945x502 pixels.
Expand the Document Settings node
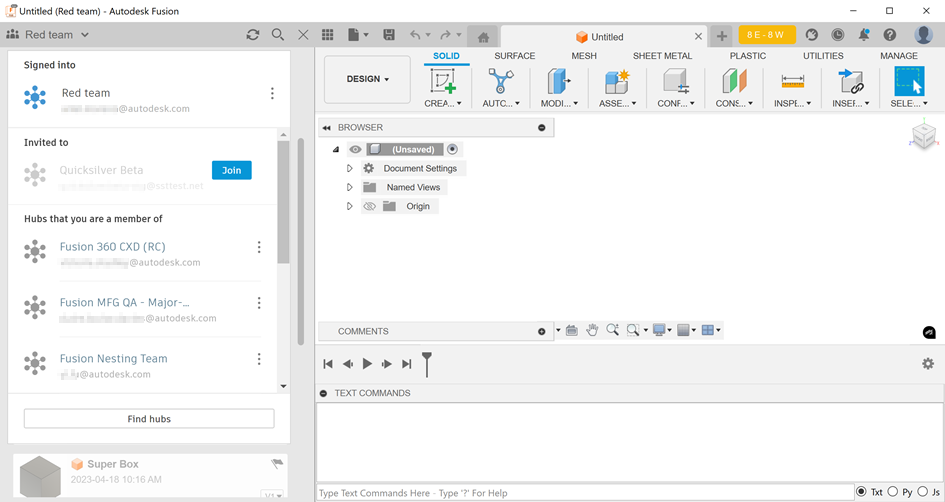[x=350, y=168]
